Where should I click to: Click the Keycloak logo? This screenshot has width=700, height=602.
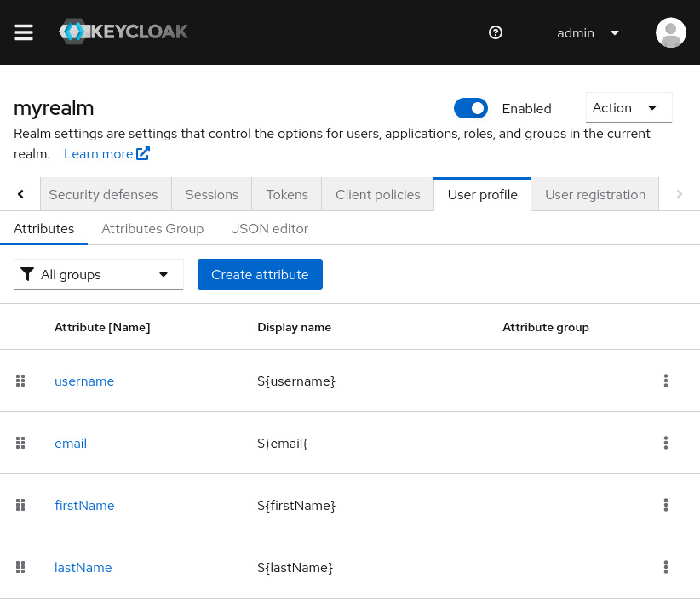coord(123,32)
